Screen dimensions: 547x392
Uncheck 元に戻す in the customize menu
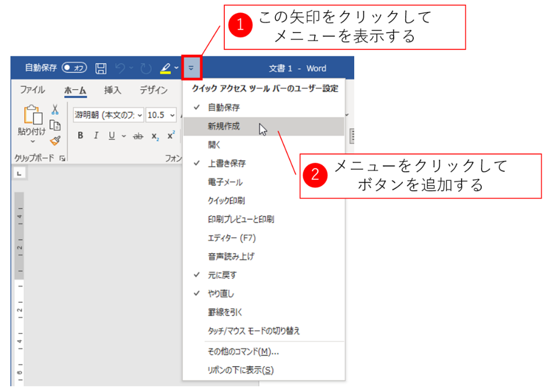(x=222, y=275)
